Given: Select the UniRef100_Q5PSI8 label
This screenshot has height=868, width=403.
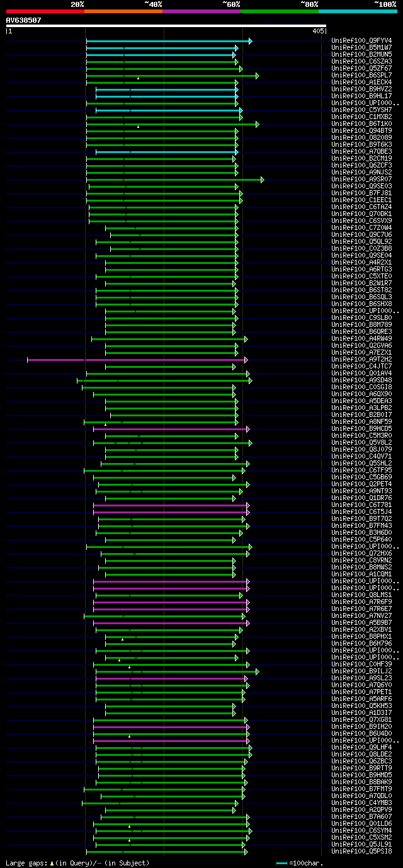Looking at the screenshot, I should pos(361,852).
